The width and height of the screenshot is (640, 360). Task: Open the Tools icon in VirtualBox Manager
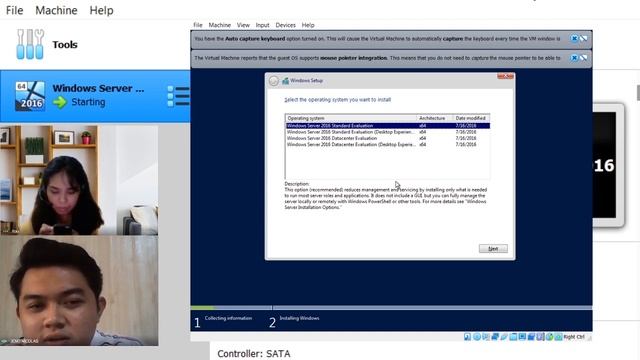(30, 44)
